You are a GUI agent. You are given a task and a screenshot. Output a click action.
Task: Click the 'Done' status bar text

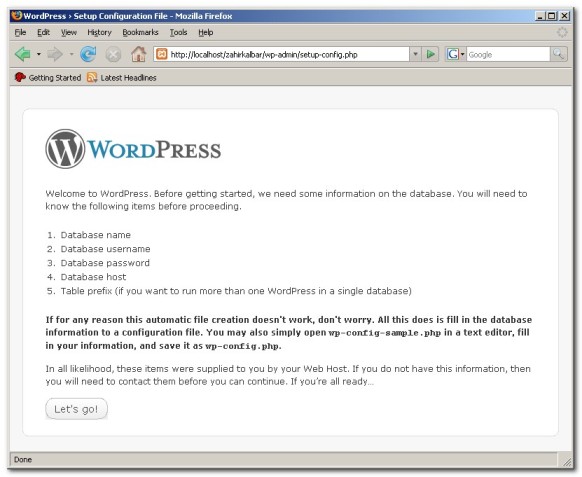(x=23, y=460)
